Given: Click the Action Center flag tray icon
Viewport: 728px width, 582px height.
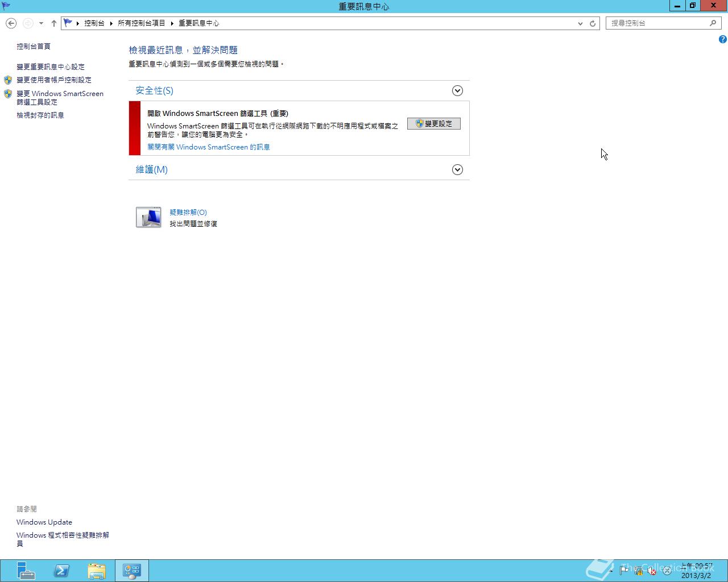Looking at the screenshot, I should click(624, 571).
